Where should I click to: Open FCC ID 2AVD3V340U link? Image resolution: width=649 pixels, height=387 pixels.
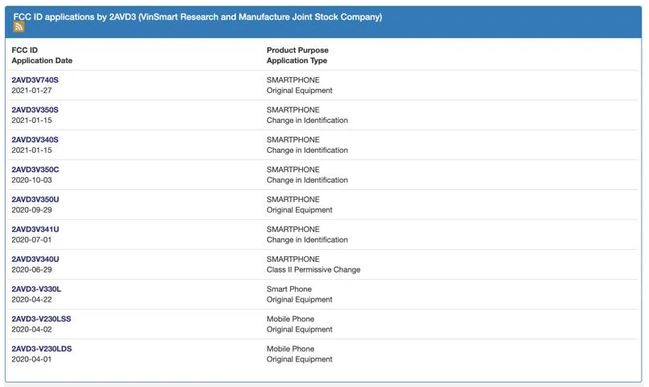point(36,259)
